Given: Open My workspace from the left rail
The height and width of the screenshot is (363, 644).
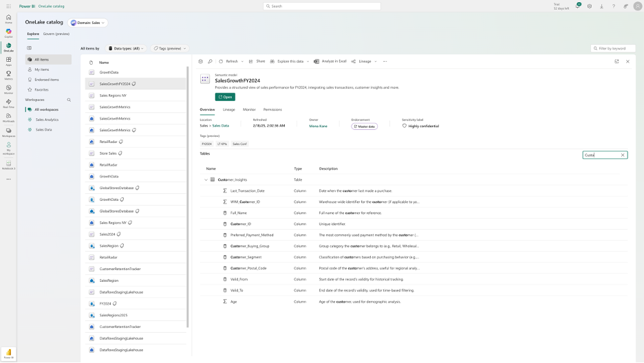Looking at the screenshot, I should [x=9, y=148].
